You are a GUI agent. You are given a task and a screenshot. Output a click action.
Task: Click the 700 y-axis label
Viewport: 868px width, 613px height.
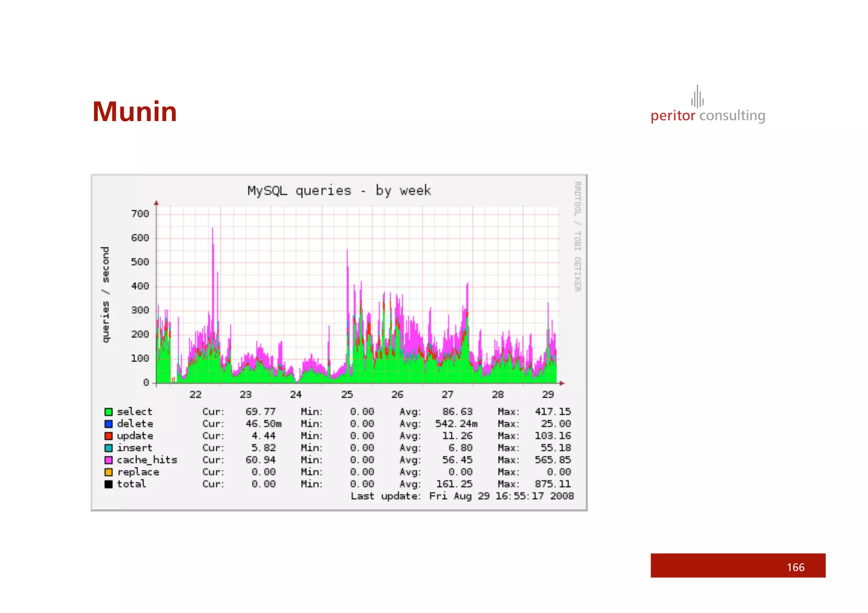[x=140, y=214]
